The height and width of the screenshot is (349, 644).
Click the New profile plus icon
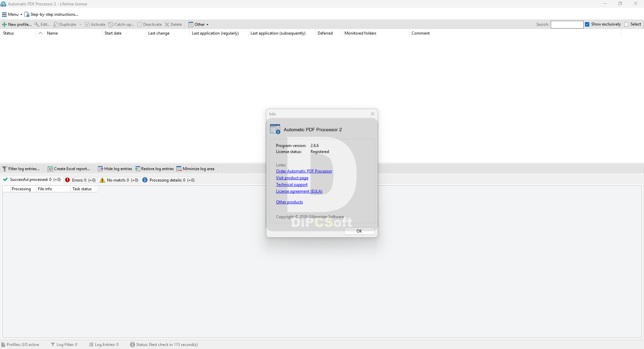pos(4,24)
